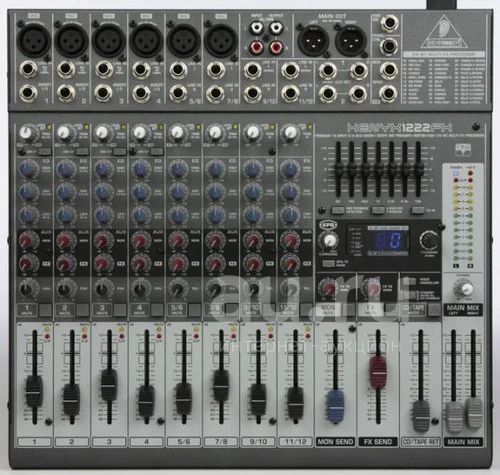Click the blue MON SEND fader
Viewport: 500px width, 475px height.
click(x=336, y=406)
